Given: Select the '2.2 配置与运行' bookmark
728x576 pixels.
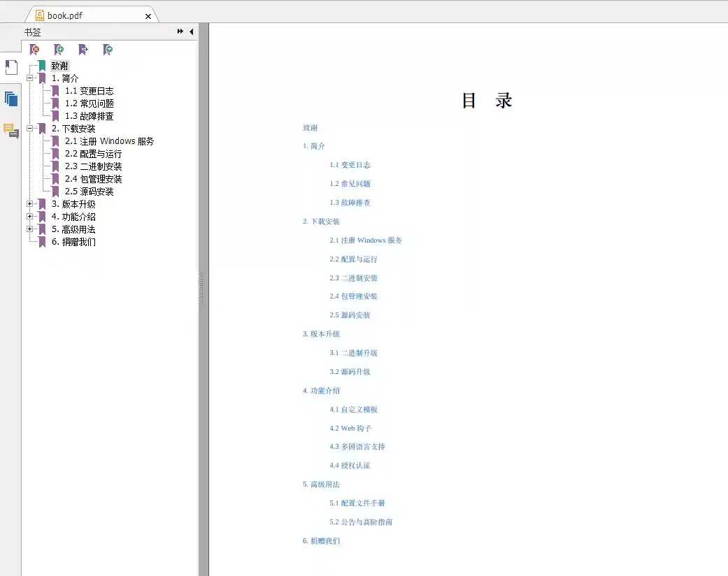Looking at the screenshot, I should click(x=93, y=154).
